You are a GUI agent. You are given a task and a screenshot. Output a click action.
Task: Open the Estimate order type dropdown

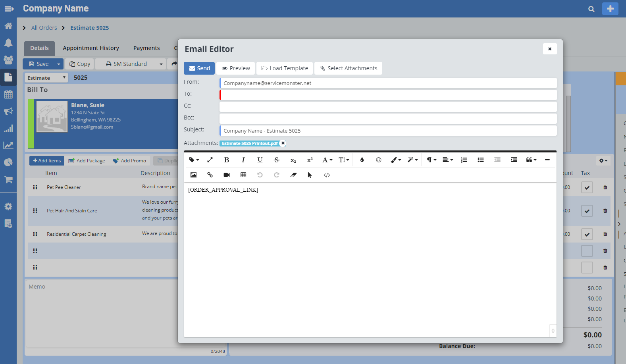pos(46,78)
